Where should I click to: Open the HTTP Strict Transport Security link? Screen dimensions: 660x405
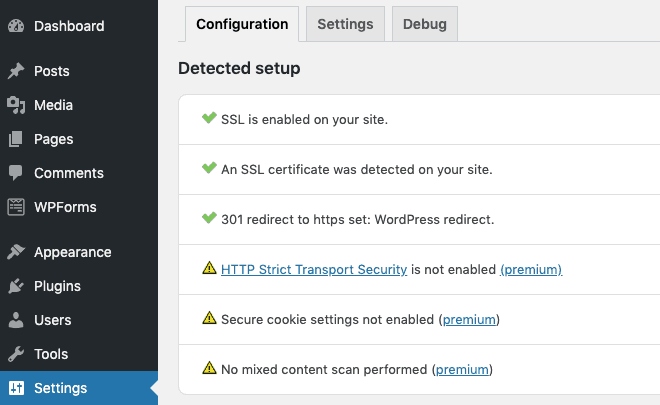314,269
